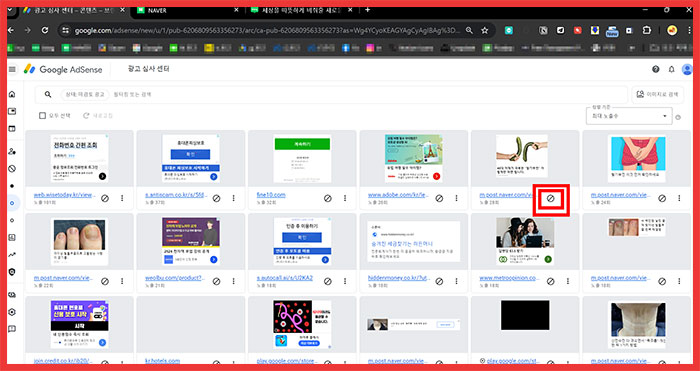
Task: Open the sort-by dropdown
Action: pos(629,116)
